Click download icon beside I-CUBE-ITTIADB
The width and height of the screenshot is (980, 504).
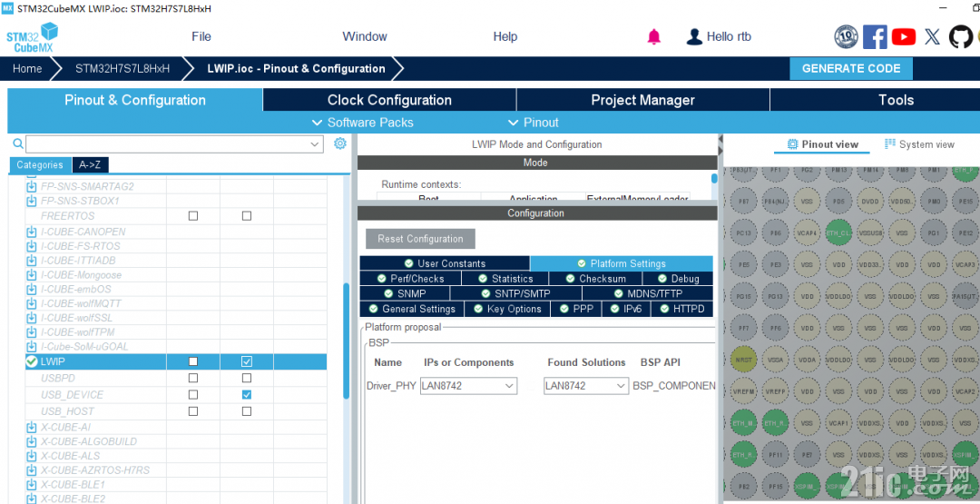coord(31,260)
